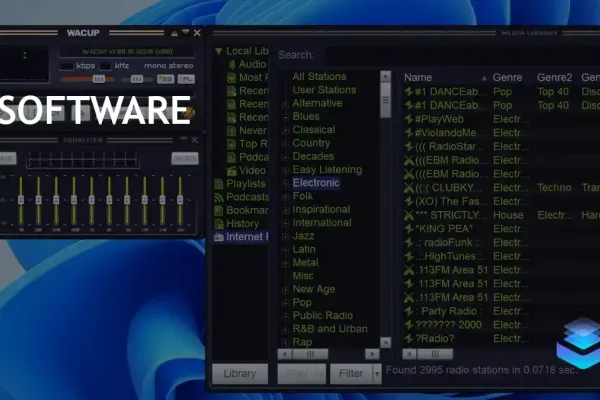600x400 pixels.
Task: Select the Metal genre entry
Action: coord(305,262)
